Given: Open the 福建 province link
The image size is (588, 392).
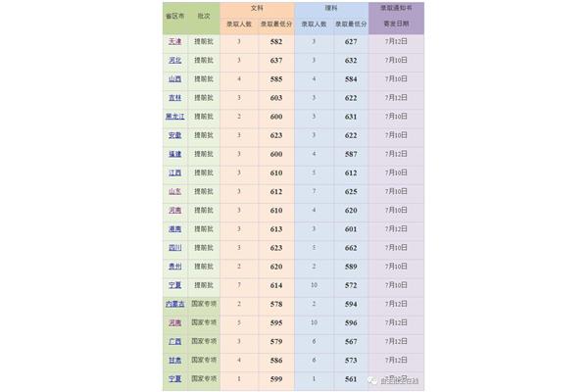Looking at the screenshot, I should point(174,154).
